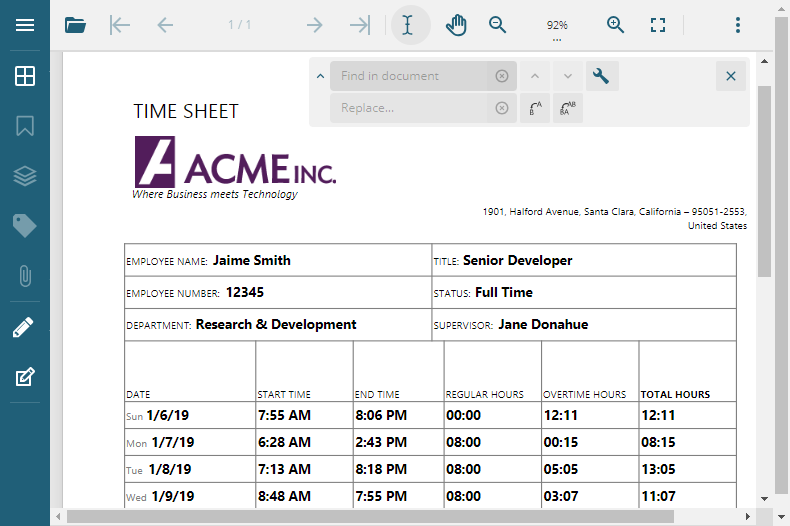Click the employee name Jaime Smith
The width and height of the screenshot is (790, 526).
click(251, 260)
